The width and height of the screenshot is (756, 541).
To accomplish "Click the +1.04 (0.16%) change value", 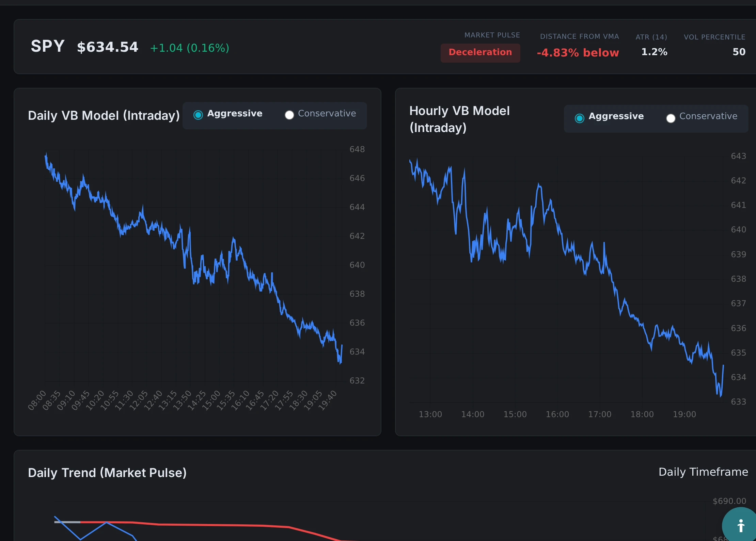I will (190, 48).
